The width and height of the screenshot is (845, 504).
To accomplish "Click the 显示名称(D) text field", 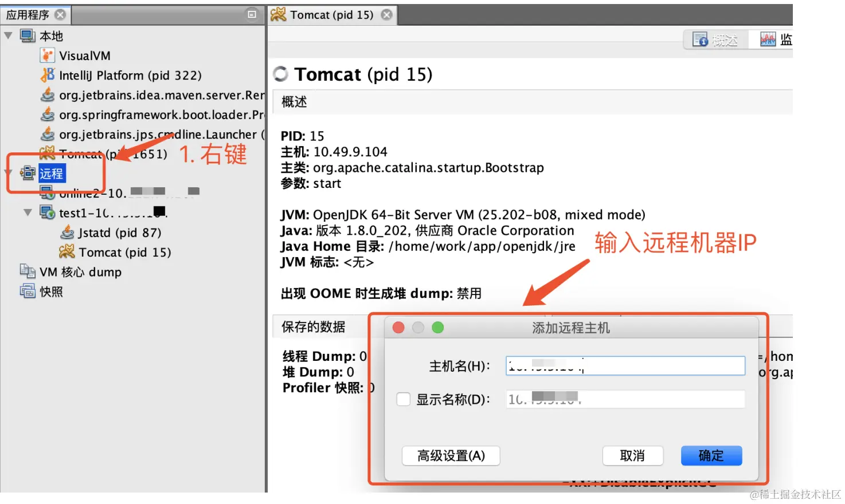I will coord(625,399).
